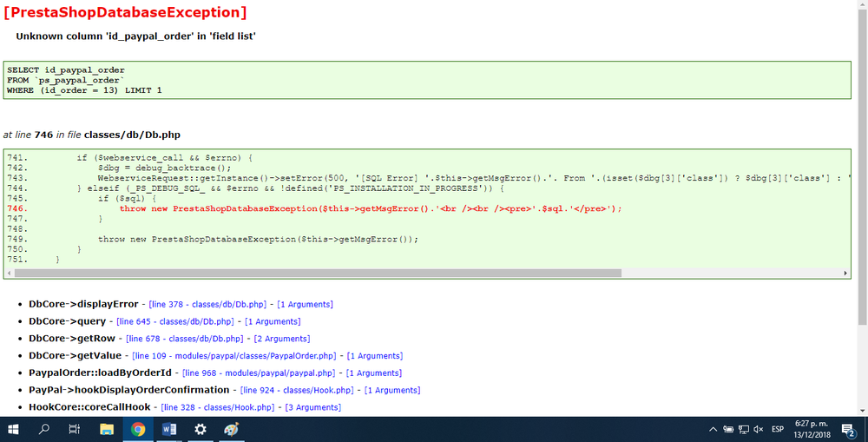Open link 'line 924 - classes/Hook.php'
The height and width of the screenshot is (442, 868).
coord(297,390)
